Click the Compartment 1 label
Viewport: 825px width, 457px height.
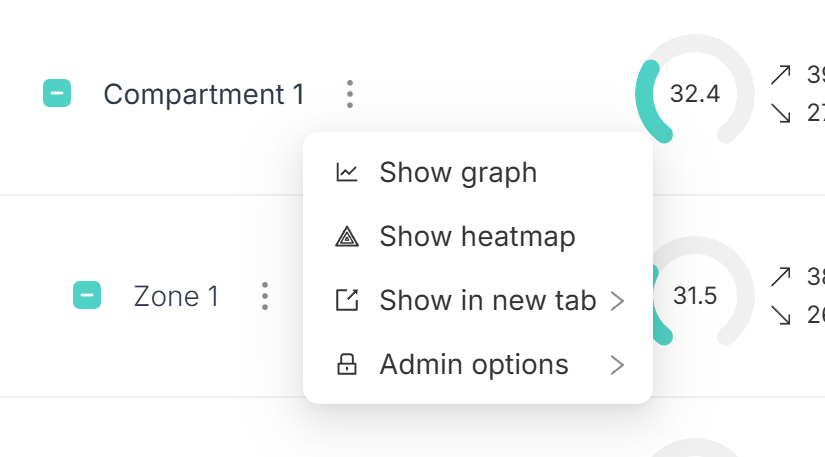pos(204,95)
